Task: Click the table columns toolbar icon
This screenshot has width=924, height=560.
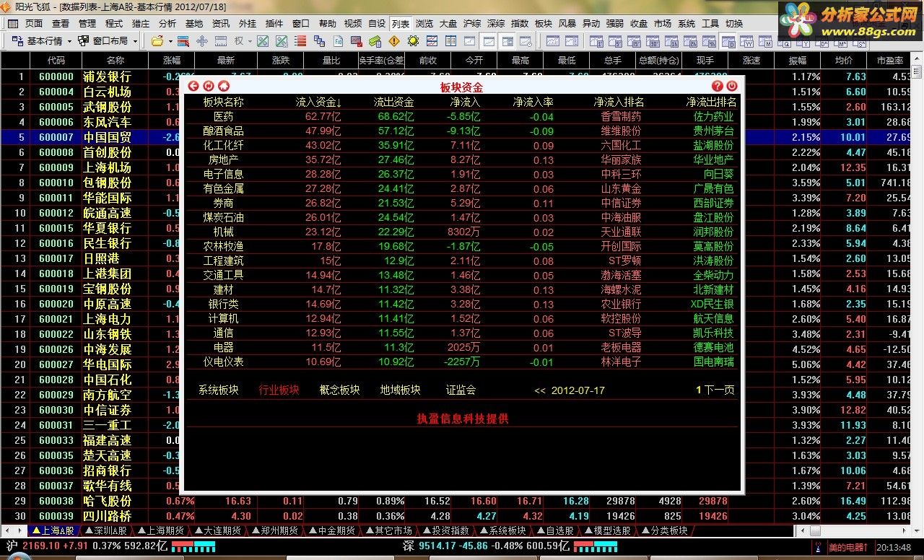Action: pyautogui.click(x=450, y=41)
